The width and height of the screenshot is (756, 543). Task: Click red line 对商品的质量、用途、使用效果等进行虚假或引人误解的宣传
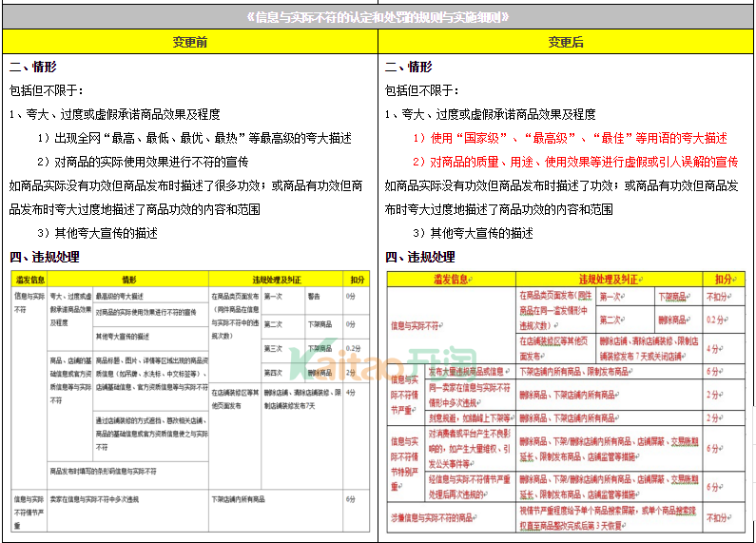coord(575,162)
